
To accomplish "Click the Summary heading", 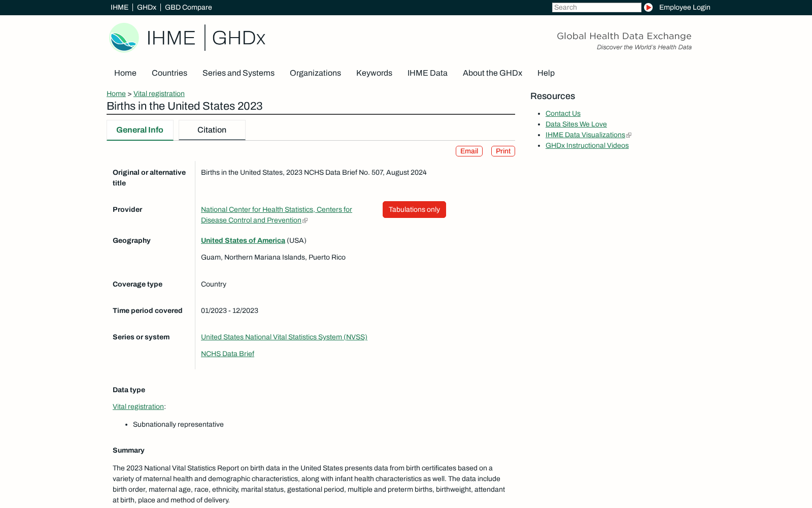I will click(128, 451).
